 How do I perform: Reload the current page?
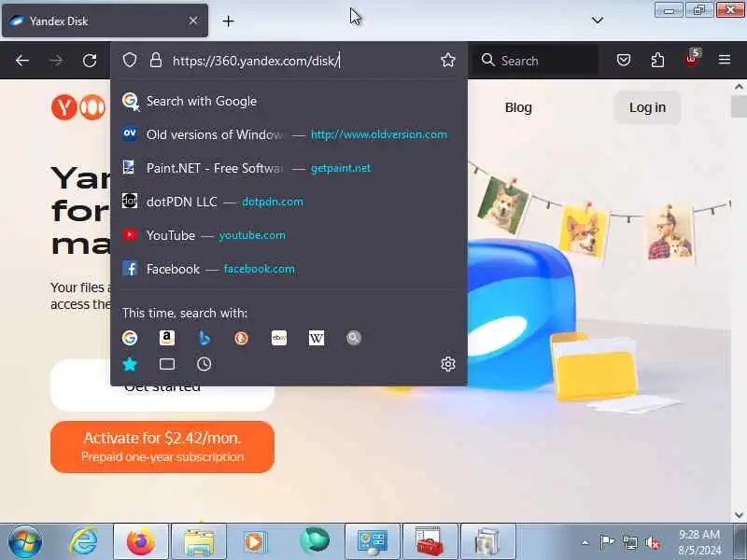[x=90, y=61]
